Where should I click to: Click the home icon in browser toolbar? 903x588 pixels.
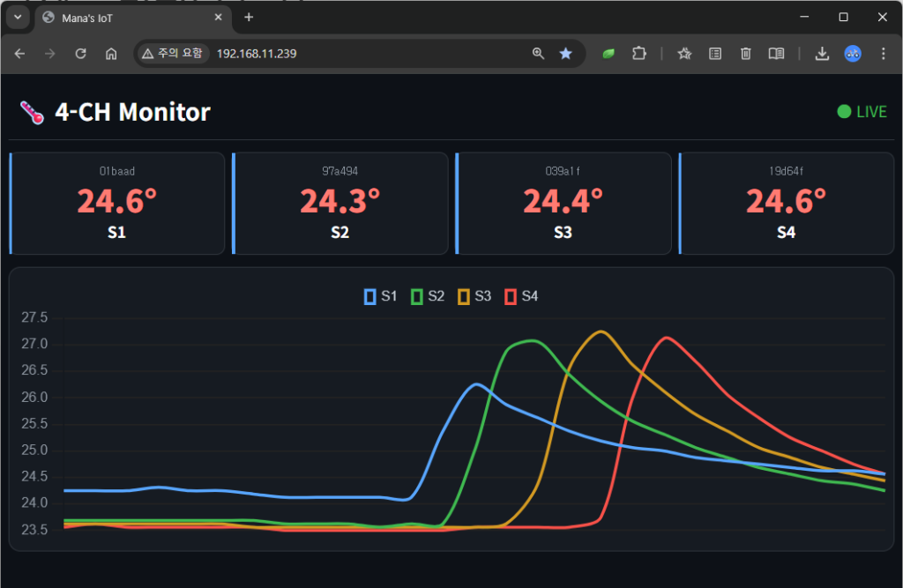click(111, 54)
